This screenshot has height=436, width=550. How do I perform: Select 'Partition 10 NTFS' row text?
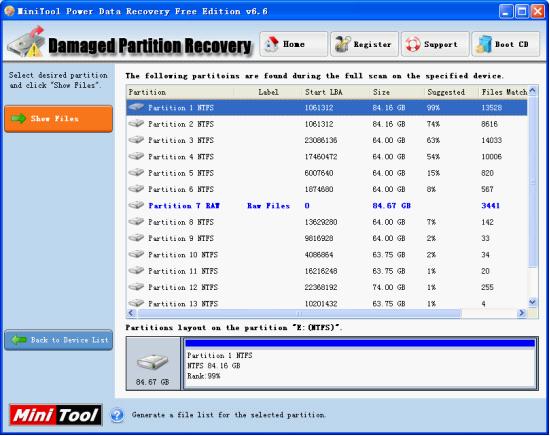(183, 255)
